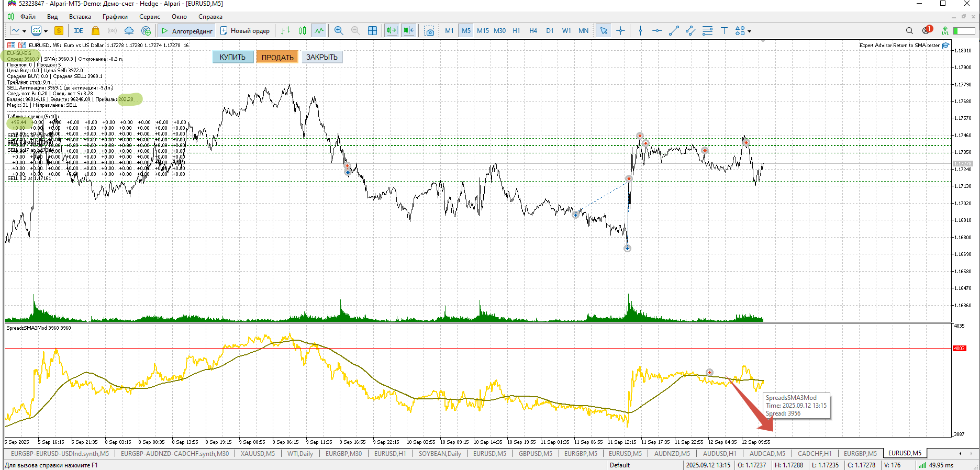
Task: Switch chart to candlesticks mode
Action: coord(302,31)
